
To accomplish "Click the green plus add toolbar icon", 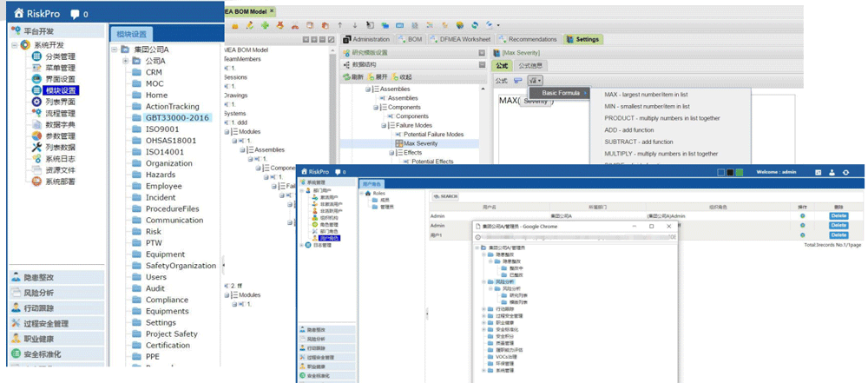I will point(265,25).
